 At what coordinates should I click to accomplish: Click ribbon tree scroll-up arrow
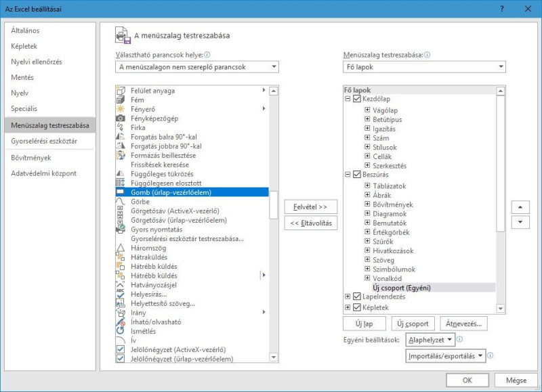click(500, 91)
